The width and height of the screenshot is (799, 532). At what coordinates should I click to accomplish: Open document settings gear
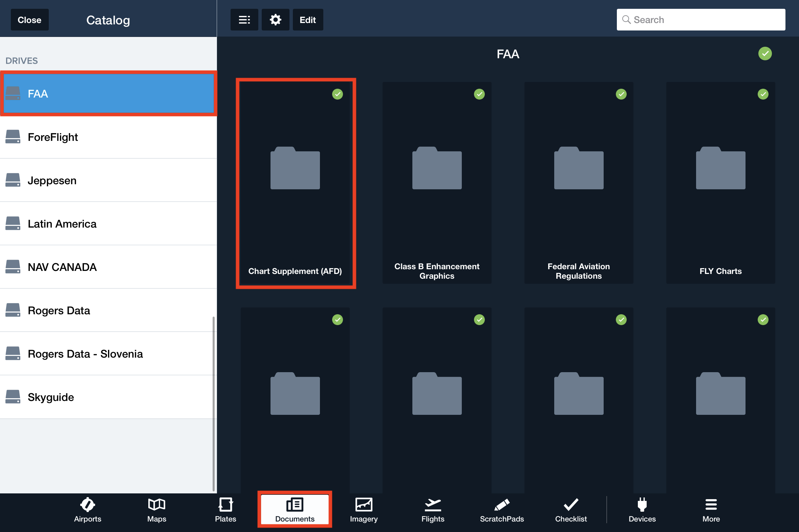coord(275,20)
